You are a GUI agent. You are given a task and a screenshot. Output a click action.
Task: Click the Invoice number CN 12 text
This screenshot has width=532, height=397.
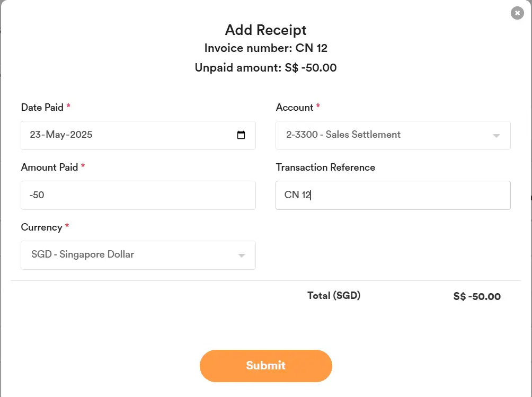pyautogui.click(x=265, y=48)
